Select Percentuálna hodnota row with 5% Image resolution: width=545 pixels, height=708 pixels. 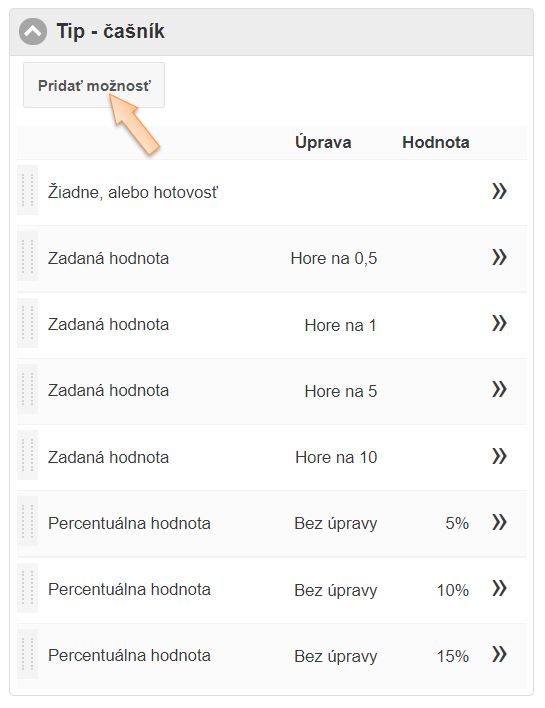point(272,524)
